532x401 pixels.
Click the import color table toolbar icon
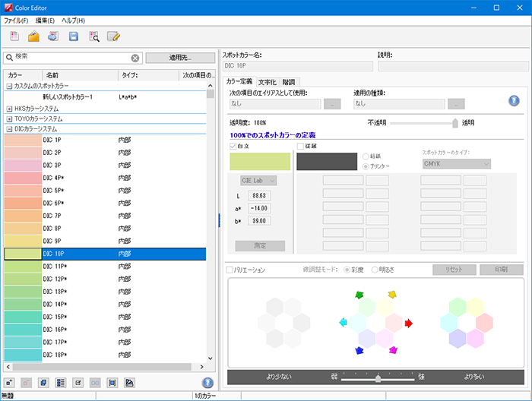click(53, 36)
